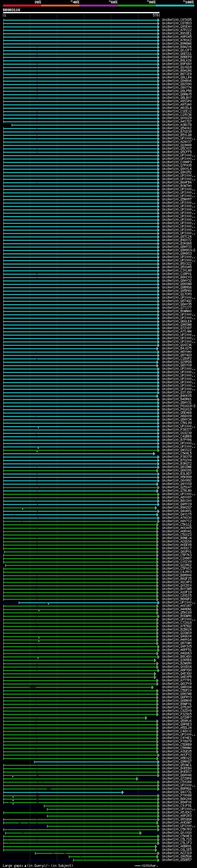This screenshot has width=197, height=868.
Task: Click the UniRef100_Q4X731 label
Action: pyautogui.click(x=177, y=792)
